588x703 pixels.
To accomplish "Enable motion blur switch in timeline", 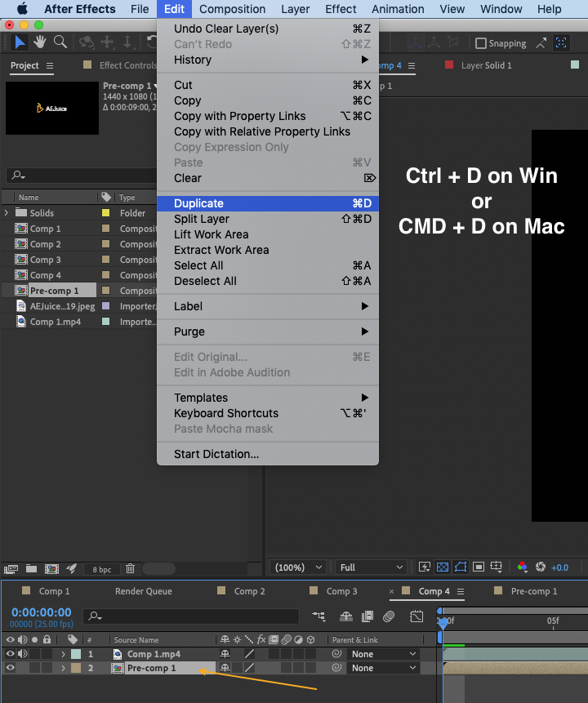I will [389, 616].
